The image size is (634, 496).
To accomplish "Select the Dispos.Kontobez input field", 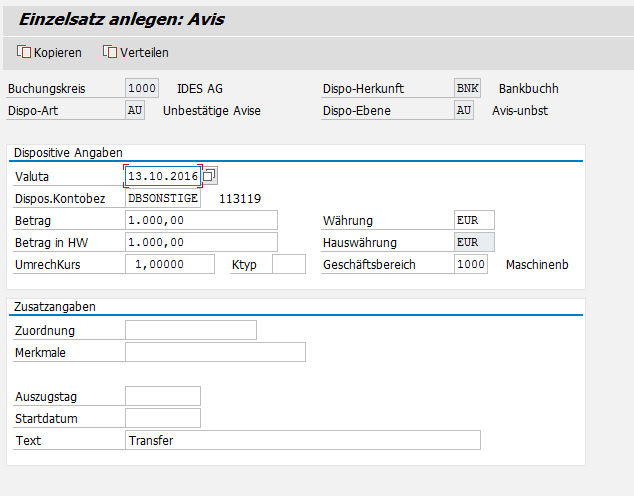I will coord(162,198).
